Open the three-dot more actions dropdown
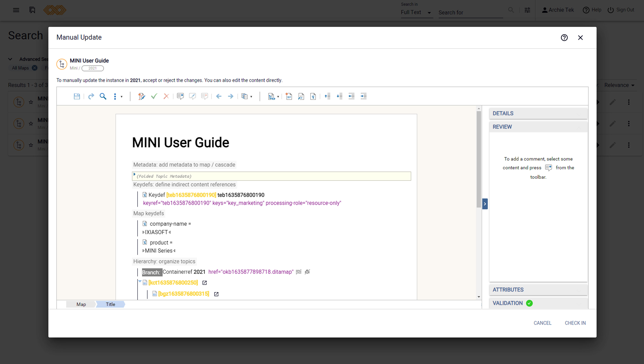The height and width of the screenshot is (364, 644). (118, 96)
